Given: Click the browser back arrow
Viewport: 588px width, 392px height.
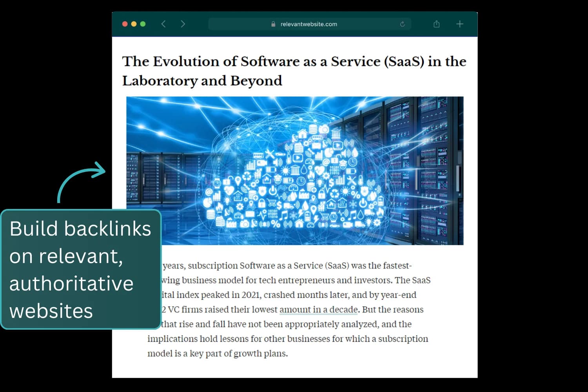Looking at the screenshot, I should pos(163,24).
